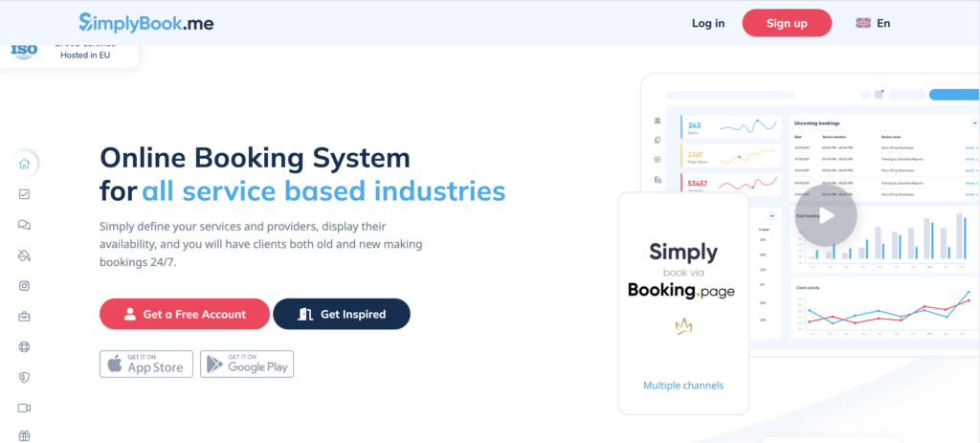Click the 'all service based industries' headline
Viewport: 980px width, 443px height.
pos(323,191)
